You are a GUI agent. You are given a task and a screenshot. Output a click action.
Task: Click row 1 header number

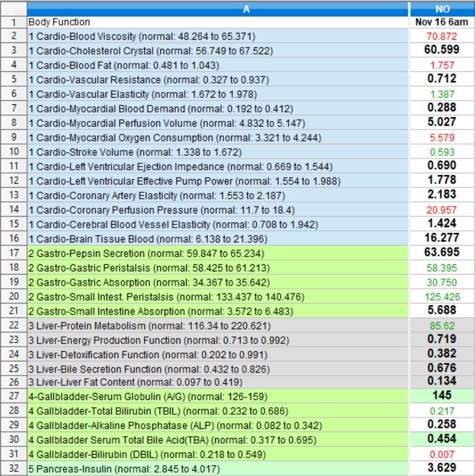point(13,23)
